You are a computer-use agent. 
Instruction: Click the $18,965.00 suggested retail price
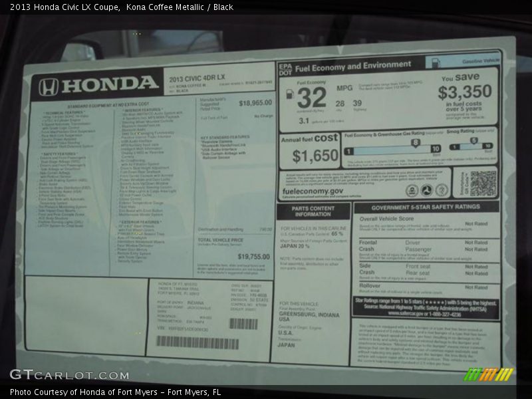(255, 103)
